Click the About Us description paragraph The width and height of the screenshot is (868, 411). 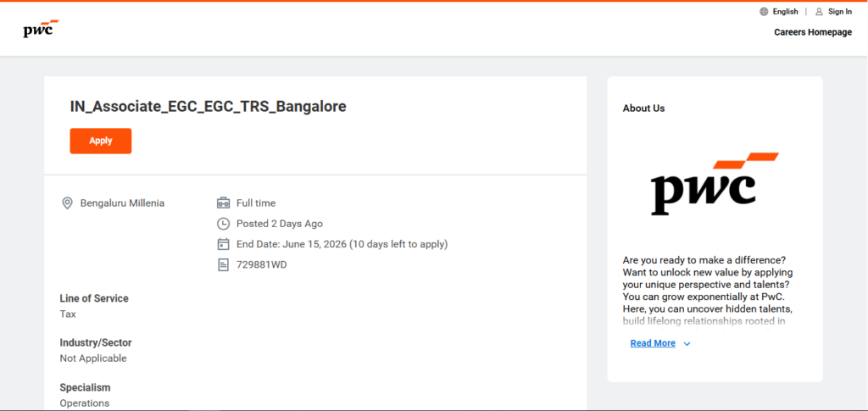coord(709,291)
